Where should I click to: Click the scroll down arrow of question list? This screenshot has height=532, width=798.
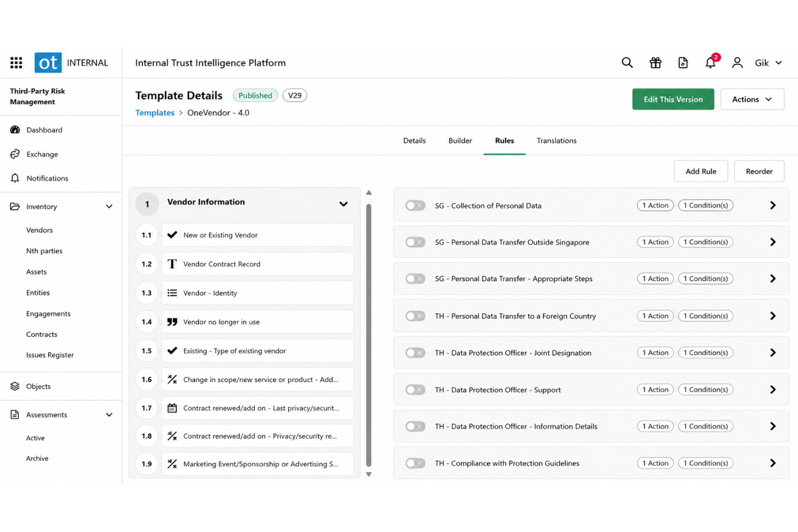click(369, 474)
